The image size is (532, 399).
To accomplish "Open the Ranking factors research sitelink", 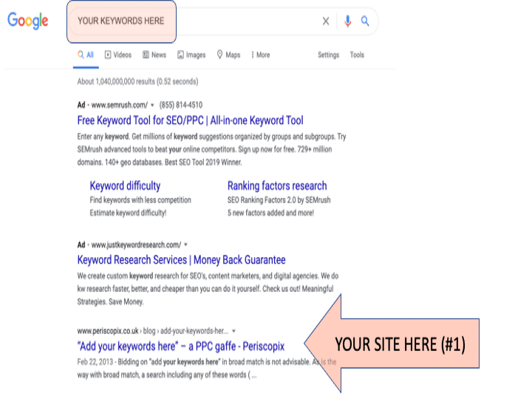I will pos(277,186).
